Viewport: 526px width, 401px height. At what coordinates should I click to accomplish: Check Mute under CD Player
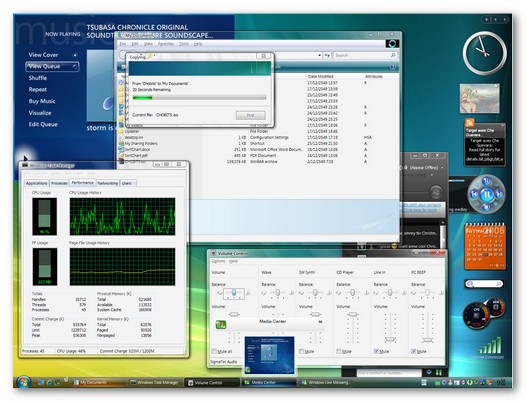click(x=338, y=351)
